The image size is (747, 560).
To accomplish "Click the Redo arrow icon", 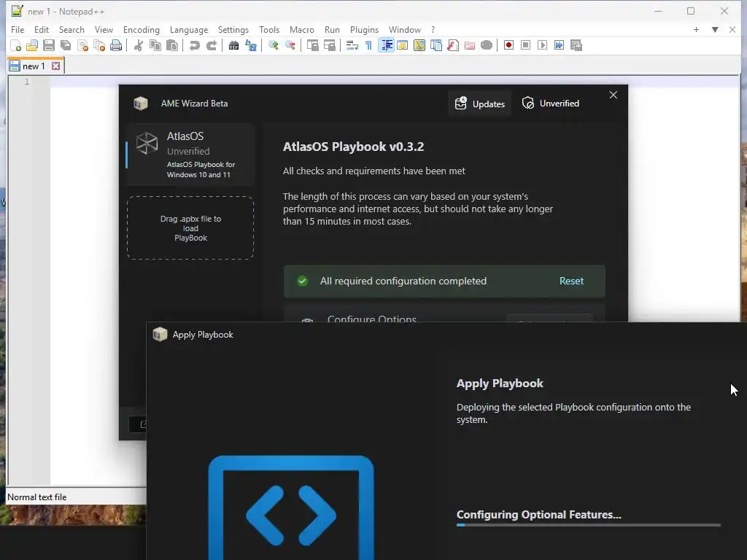I will click(x=212, y=45).
